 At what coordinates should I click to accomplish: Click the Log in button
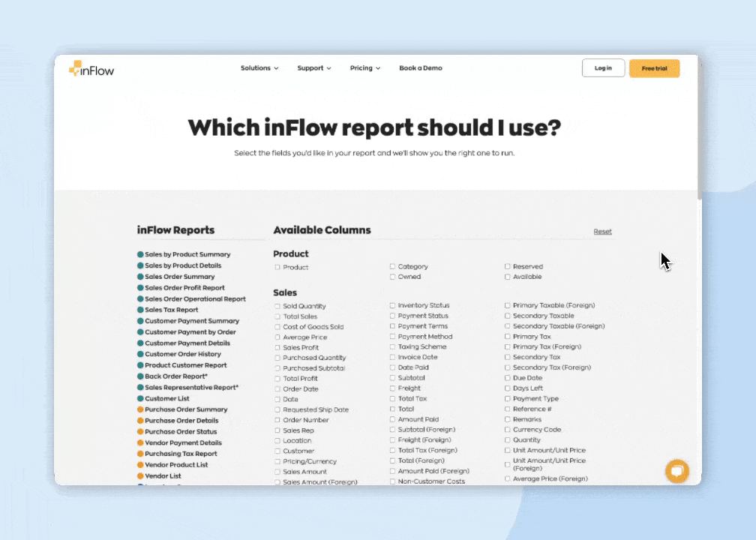click(603, 67)
